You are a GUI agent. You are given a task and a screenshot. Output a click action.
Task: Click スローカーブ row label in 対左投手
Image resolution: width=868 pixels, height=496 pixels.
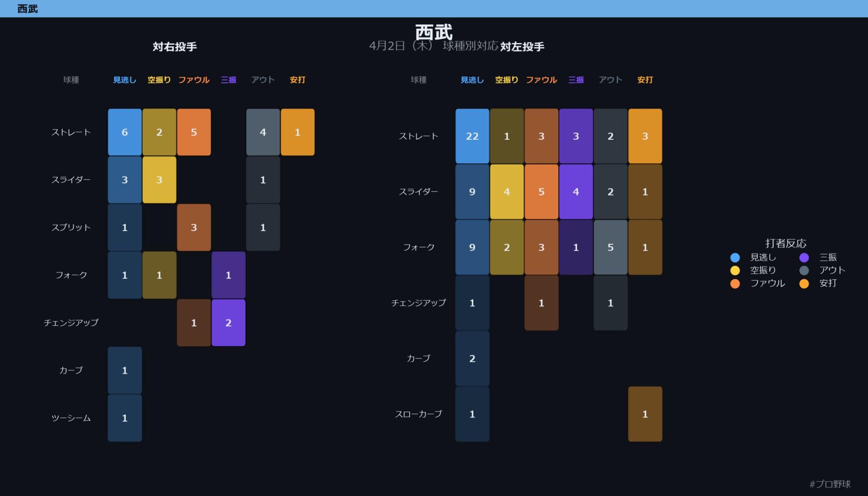[419, 414]
